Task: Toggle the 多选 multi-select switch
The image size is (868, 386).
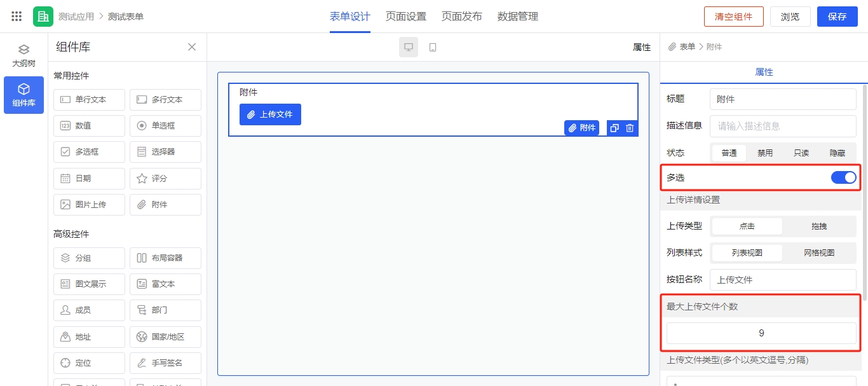Action: coord(844,177)
